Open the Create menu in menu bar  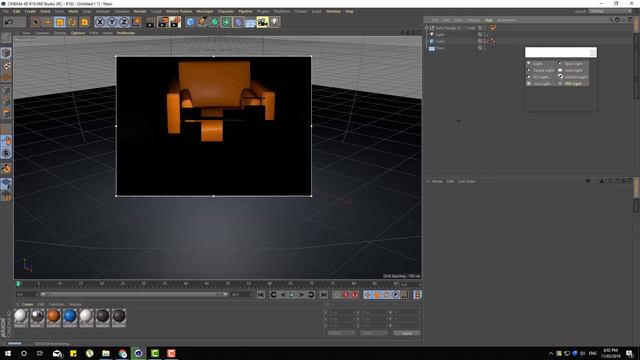pos(30,11)
